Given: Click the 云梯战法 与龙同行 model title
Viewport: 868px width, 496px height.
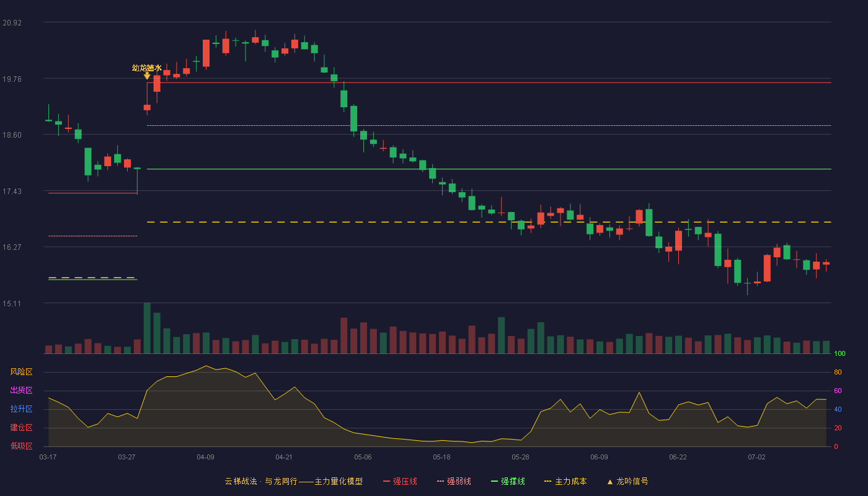Looking at the screenshot, I should [293, 481].
